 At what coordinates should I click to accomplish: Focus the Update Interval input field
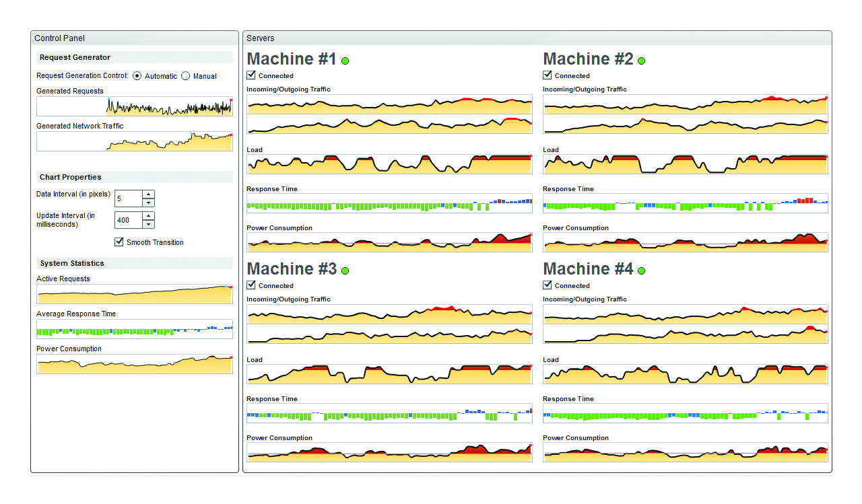coord(128,220)
